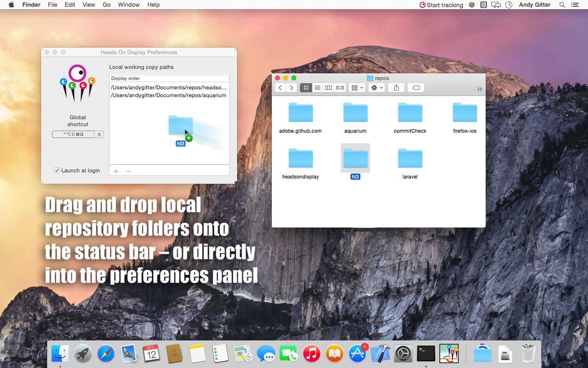This screenshot has height=368, width=588.
Task: Open Heads On Display app in Dock
Action: tap(449, 353)
